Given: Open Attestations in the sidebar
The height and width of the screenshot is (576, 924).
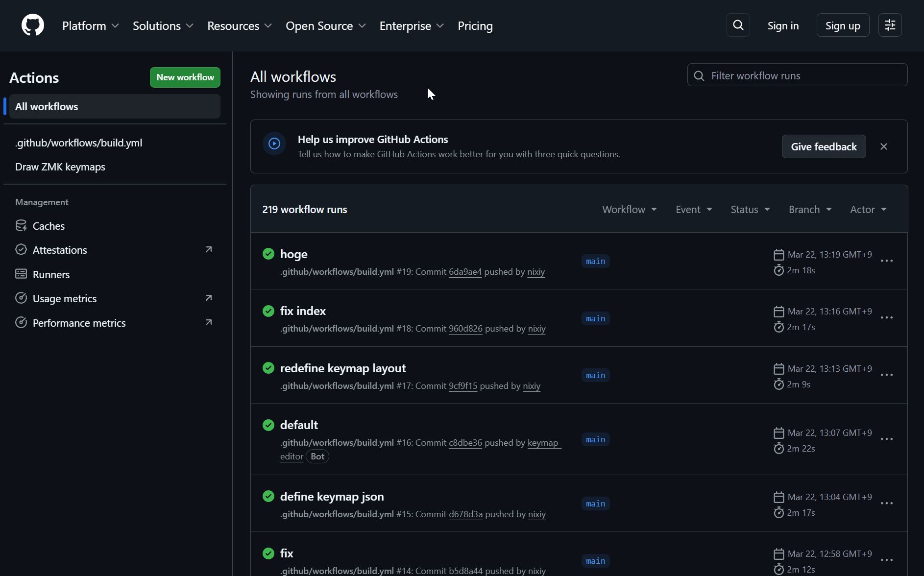Looking at the screenshot, I should point(60,250).
